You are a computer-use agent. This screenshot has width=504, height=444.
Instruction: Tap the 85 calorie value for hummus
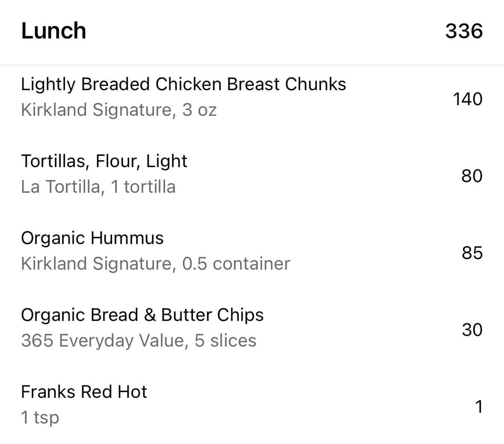472,253
